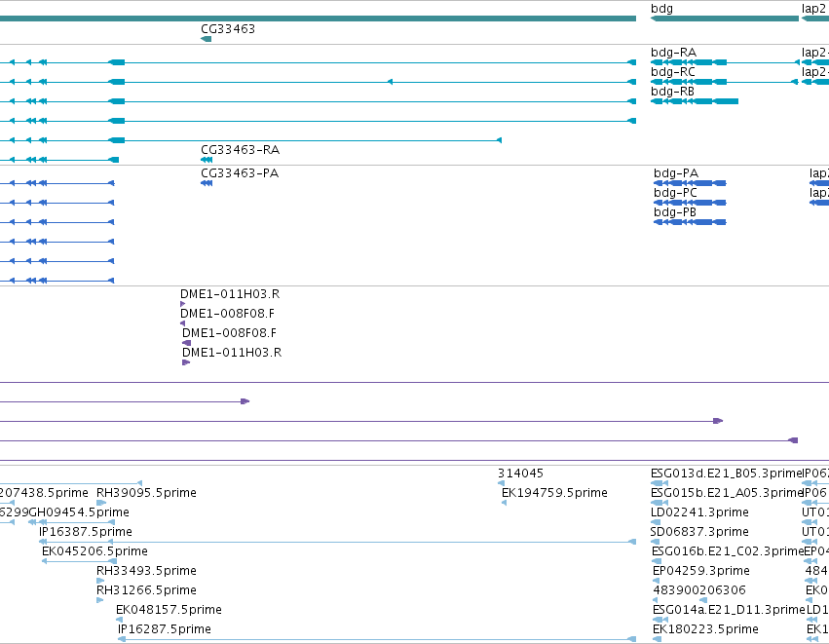Viewport: 829px width, 644px height.
Task: Select the RH39095.5prime EST
Action: point(101,503)
